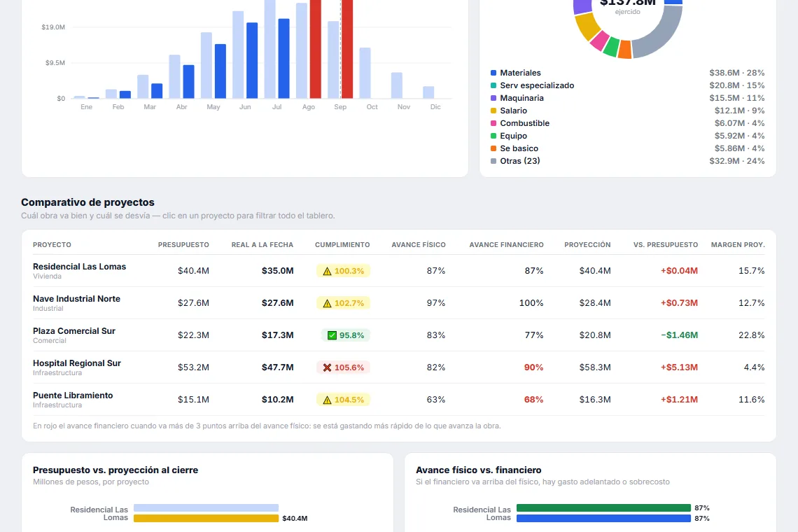Click the Presupuesto column header
The width and height of the screenshot is (798, 532).
[x=183, y=245]
